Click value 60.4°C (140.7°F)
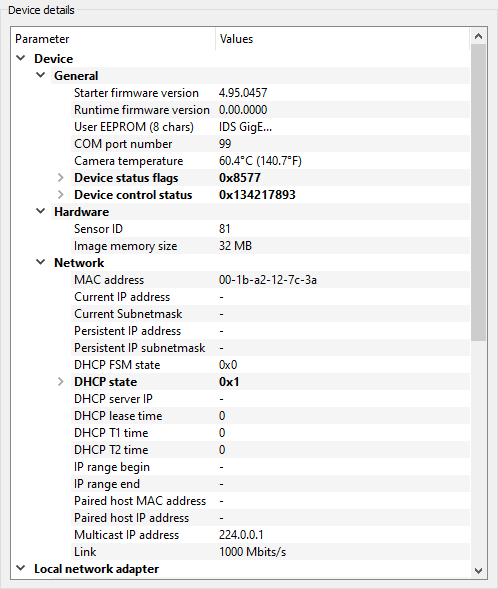Screen dimensions: 498x589 pos(260,161)
